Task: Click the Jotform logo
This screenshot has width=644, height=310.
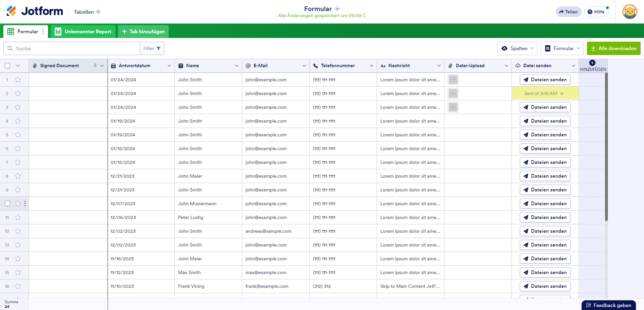Action: tap(35, 11)
